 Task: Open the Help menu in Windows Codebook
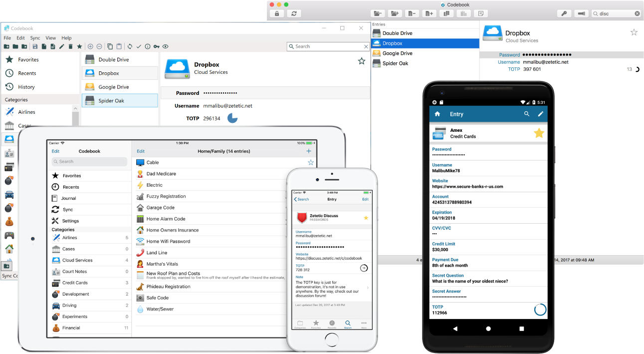pos(66,38)
